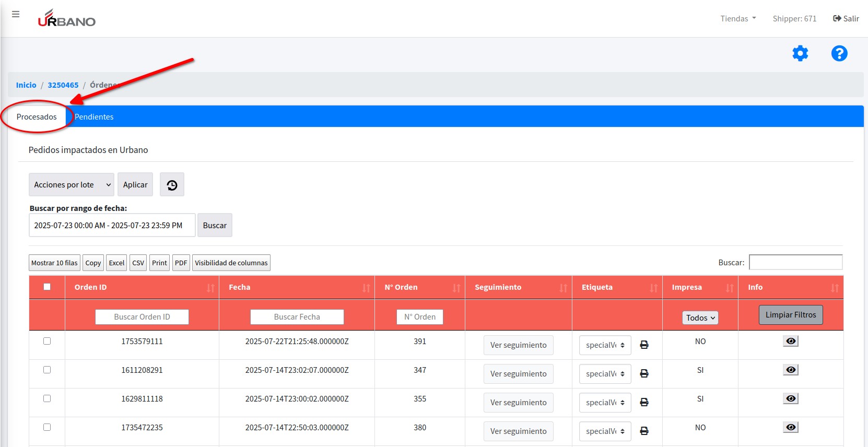Click the Limpiar Filtros button
This screenshot has height=447, width=868.
[790, 315]
